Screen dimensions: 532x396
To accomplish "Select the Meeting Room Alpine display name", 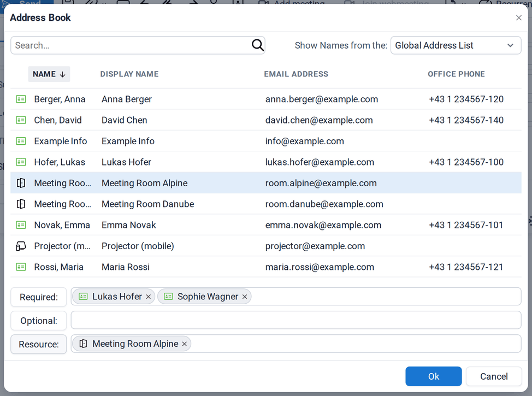I will 145,183.
